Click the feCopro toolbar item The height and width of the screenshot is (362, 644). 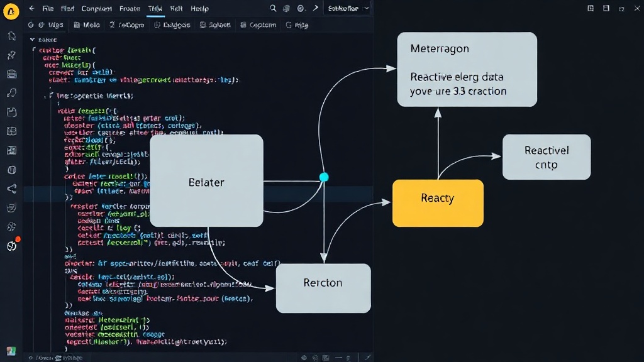click(x=127, y=25)
